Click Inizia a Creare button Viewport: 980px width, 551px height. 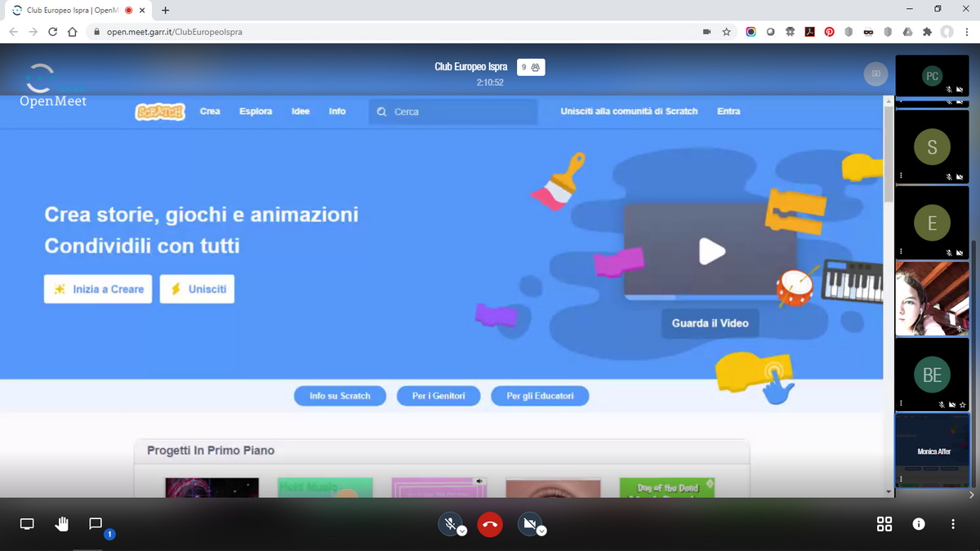point(98,289)
